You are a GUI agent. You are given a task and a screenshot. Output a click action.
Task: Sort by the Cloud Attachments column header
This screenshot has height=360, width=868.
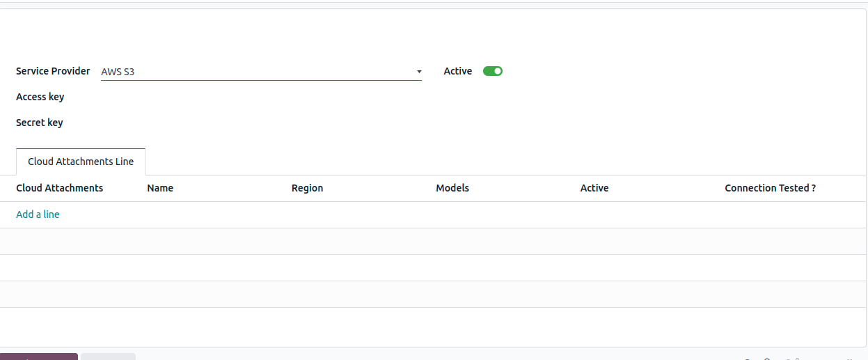60,188
